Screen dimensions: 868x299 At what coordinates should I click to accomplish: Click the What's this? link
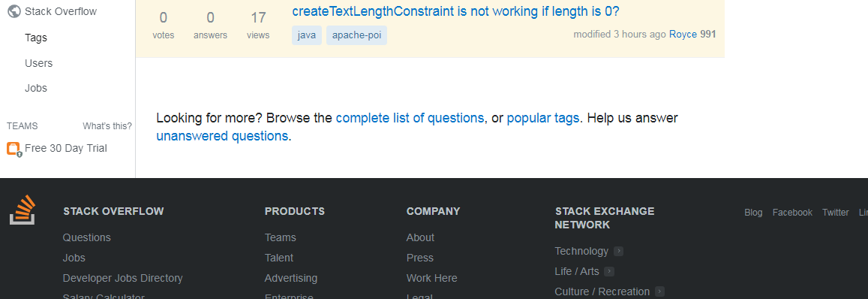(107, 126)
